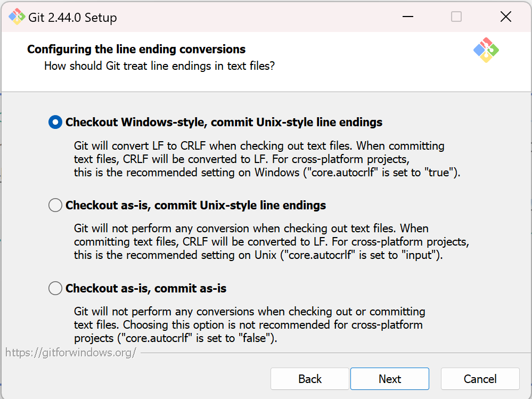532x399 pixels.
Task: Click the "Configuring the line ending conversions" heading
Action: [x=136, y=50]
